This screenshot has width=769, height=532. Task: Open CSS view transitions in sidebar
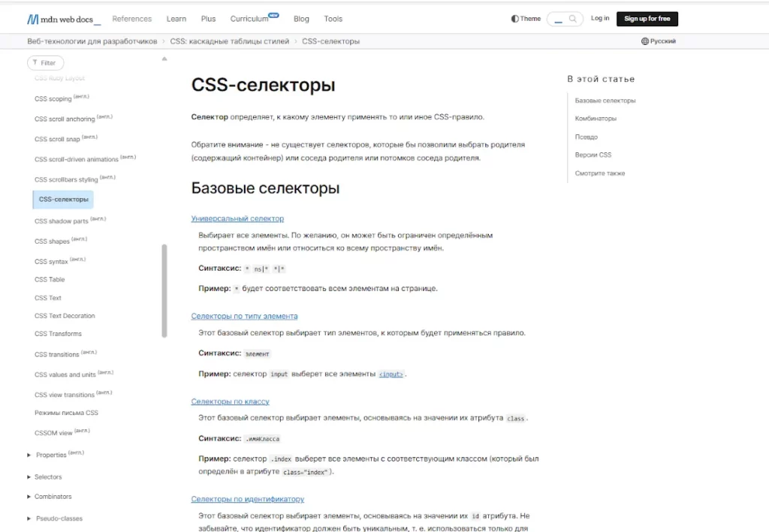73,393
